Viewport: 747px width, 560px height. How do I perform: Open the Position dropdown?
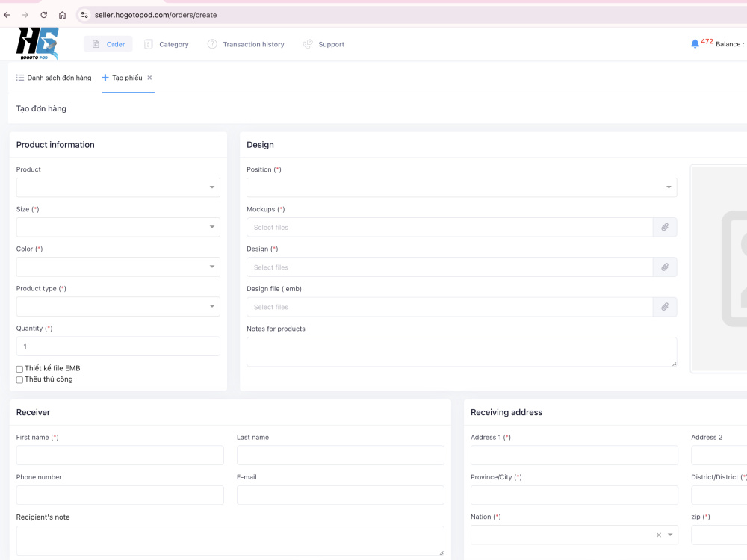click(x=462, y=187)
